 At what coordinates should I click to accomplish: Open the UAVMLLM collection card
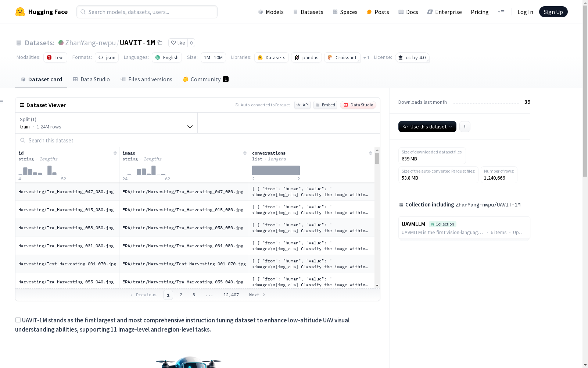coord(464,228)
